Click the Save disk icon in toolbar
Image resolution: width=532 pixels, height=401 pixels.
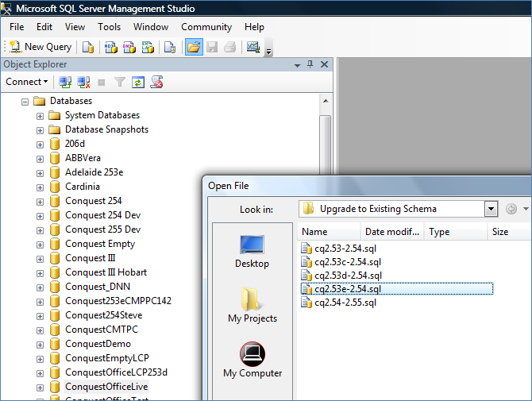coord(212,47)
